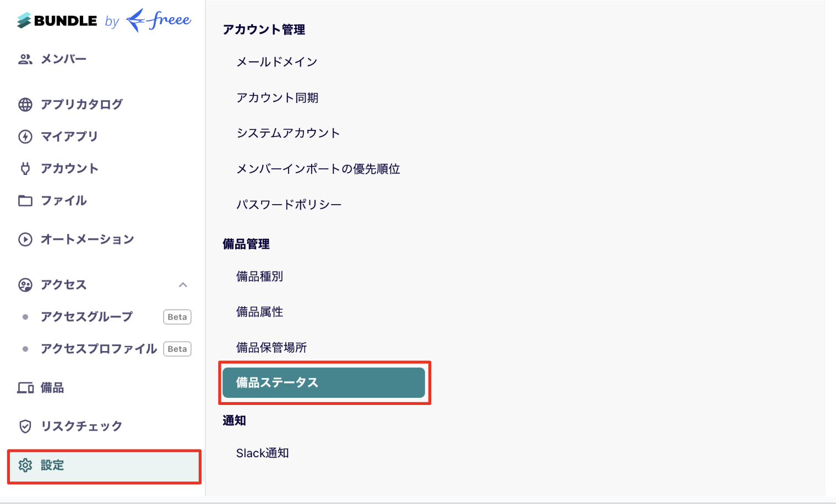Screen dimensions: 836x504
Task: Open リスクチェック in the sidebar
Action: [x=82, y=426]
